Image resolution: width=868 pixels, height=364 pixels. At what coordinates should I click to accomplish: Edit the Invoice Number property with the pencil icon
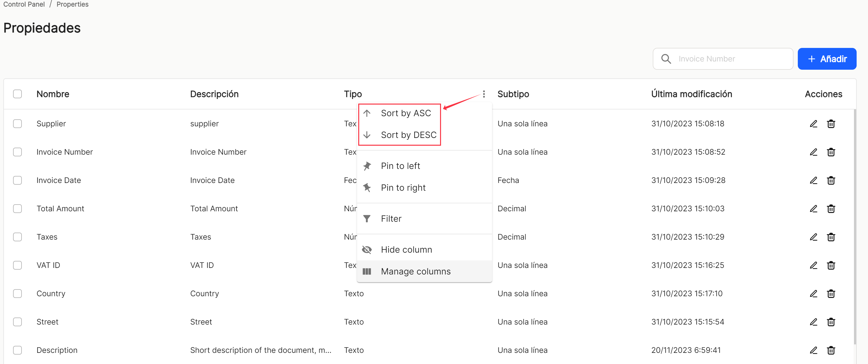(x=813, y=152)
